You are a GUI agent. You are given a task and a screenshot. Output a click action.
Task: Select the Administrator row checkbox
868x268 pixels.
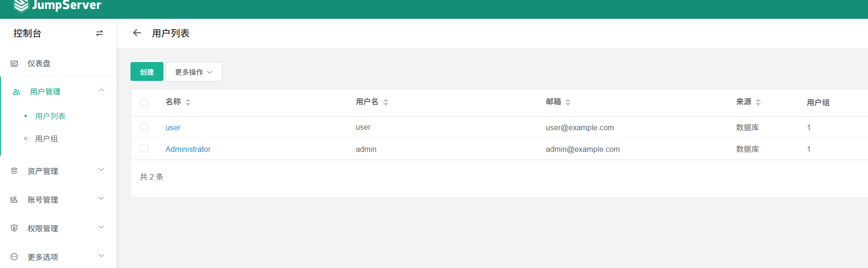coord(145,149)
